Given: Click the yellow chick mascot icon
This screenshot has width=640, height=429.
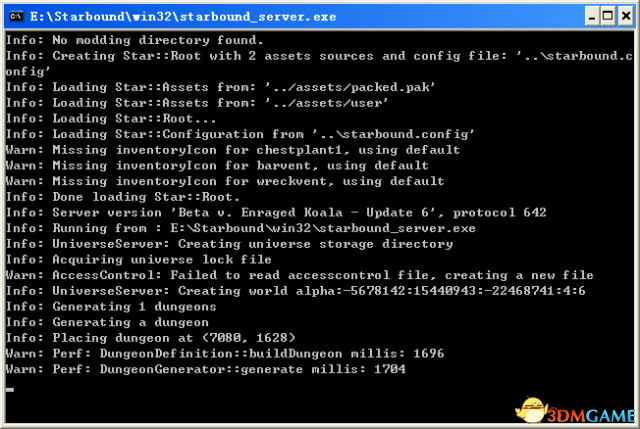Looking at the screenshot, I should 531,410.
